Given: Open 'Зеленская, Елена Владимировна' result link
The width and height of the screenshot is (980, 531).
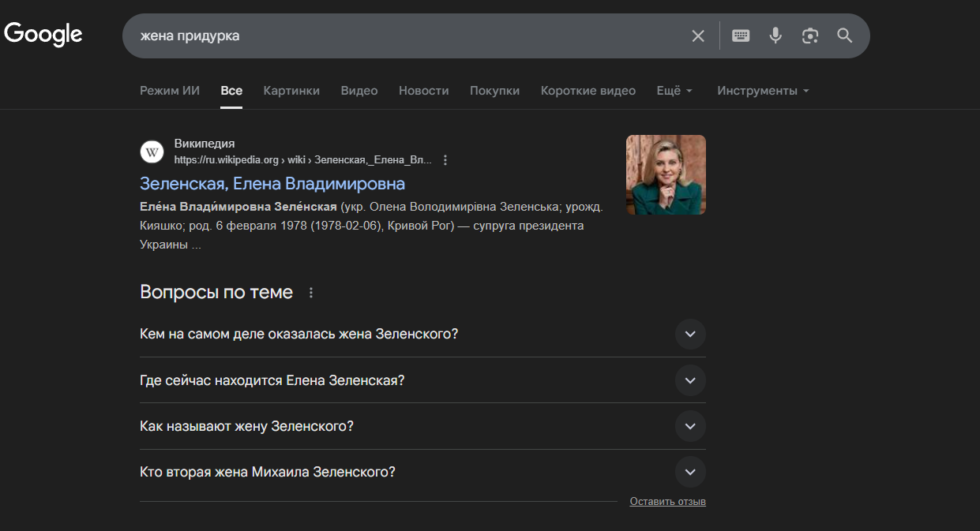Looking at the screenshot, I should [272, 184].
